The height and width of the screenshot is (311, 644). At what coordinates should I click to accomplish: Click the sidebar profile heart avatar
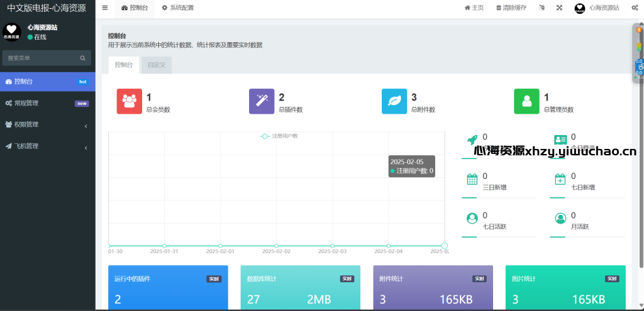(12, 32)
